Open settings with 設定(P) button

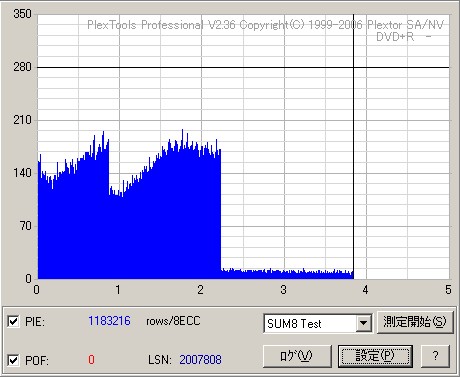(x=375, y=356)
